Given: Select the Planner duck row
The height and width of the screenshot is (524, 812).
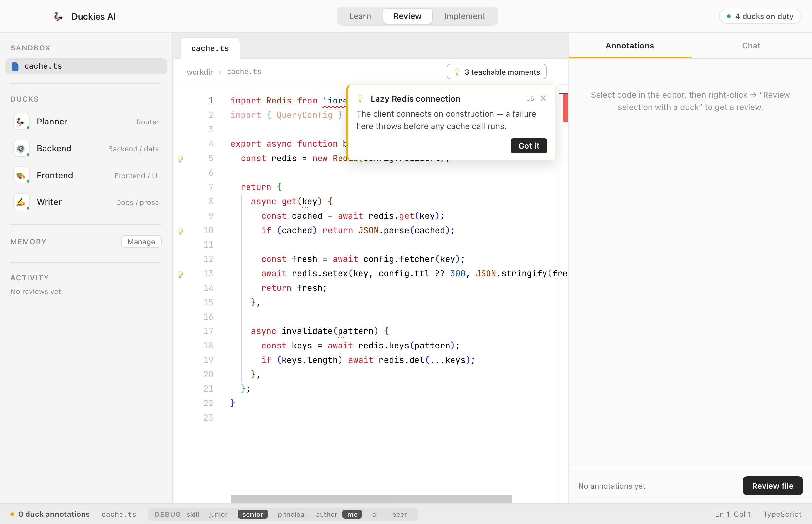Looking at the screenshot, I should click(x=86, y=122).
